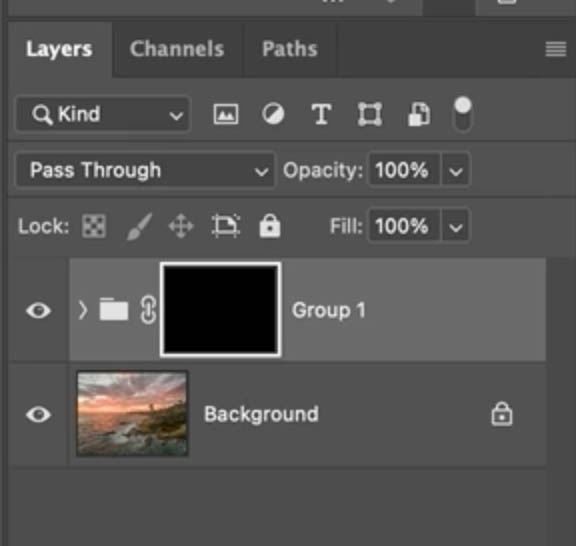The width and height of the screenshot is (576, 546).
Task: Filter for shape layers icon
Action: 370,114
